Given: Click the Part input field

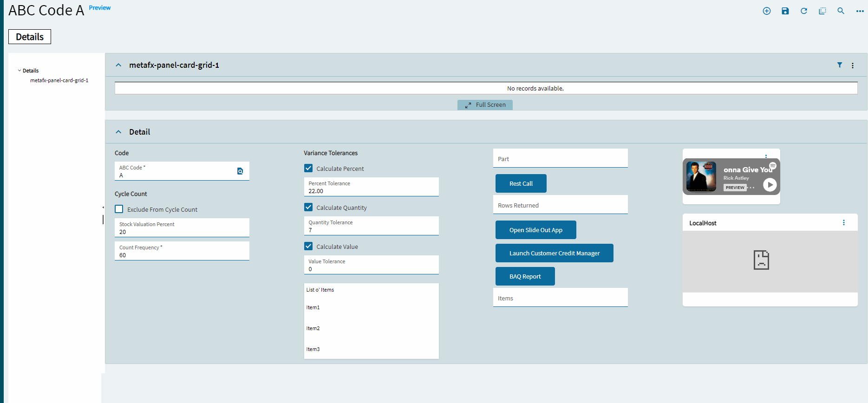Looking at the screenshot, I should (561, 158).
